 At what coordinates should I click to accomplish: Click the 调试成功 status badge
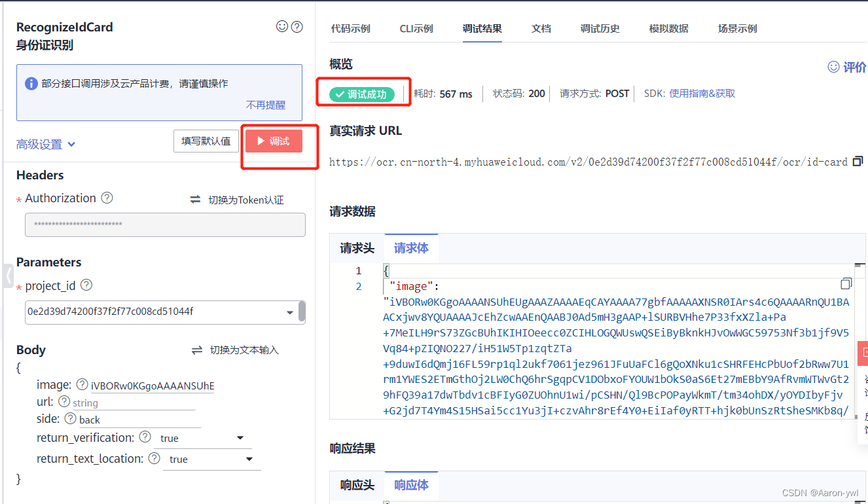coord(362,94)
